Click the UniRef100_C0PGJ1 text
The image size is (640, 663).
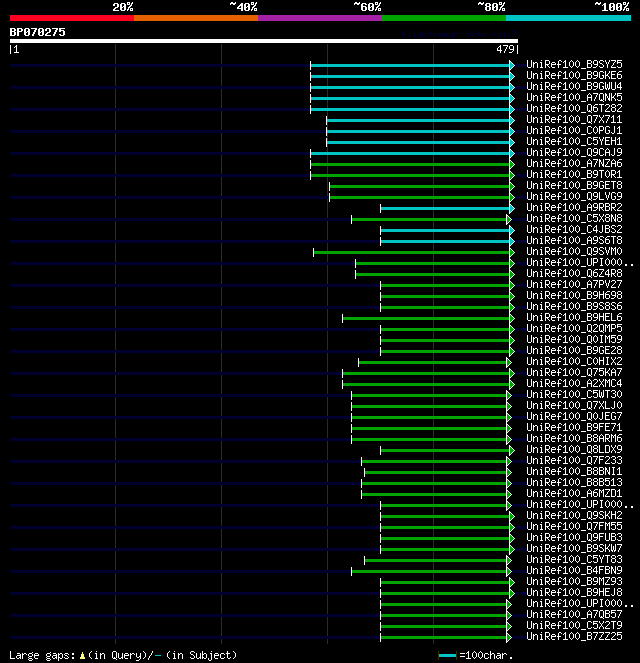(x=574, y=130)
